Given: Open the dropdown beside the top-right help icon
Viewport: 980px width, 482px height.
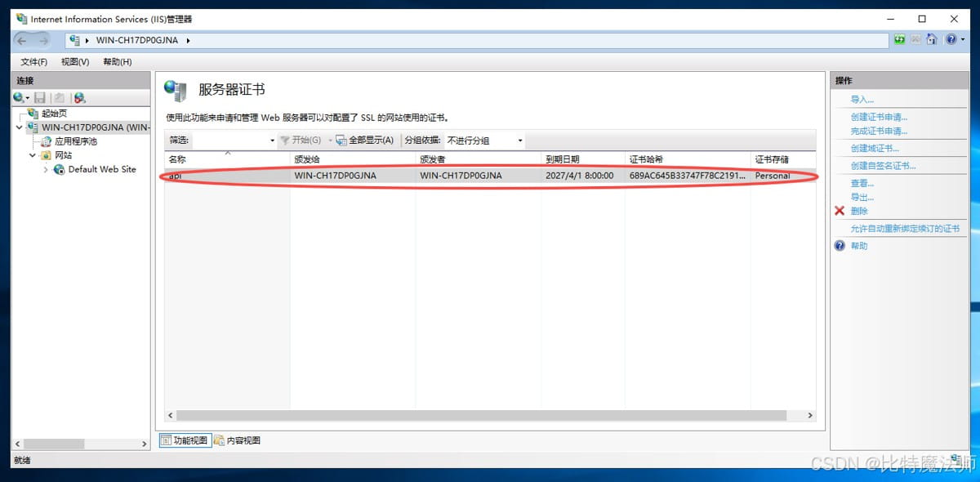Looking at the screenshot, I should (962, 39).
